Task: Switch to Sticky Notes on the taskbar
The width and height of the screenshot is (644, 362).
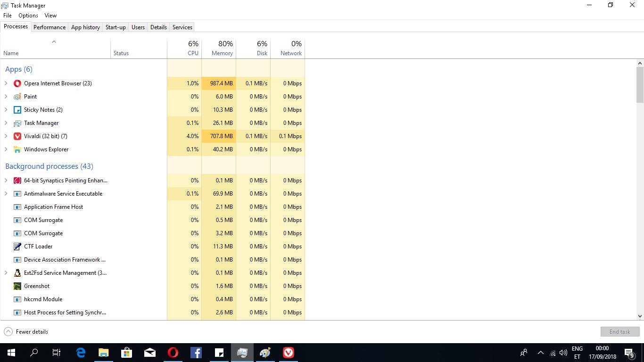Action: 219,353
